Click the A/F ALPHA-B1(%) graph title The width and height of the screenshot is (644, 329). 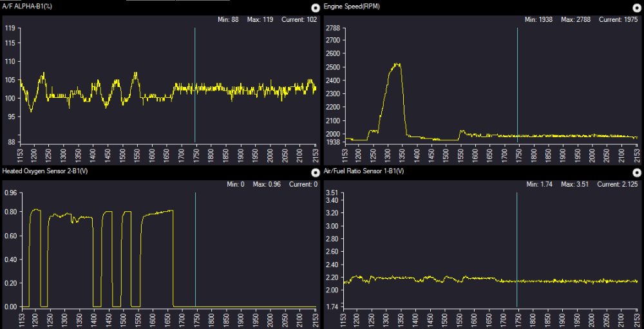pos(27,6)
